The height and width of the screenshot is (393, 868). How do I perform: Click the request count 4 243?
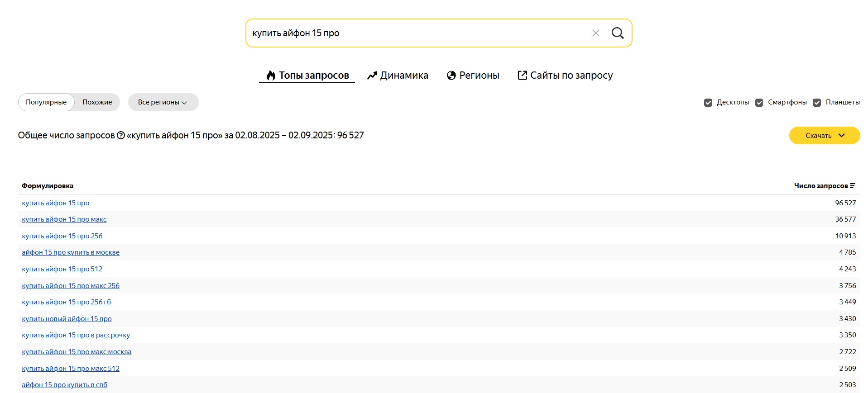[x=847, y=269]
